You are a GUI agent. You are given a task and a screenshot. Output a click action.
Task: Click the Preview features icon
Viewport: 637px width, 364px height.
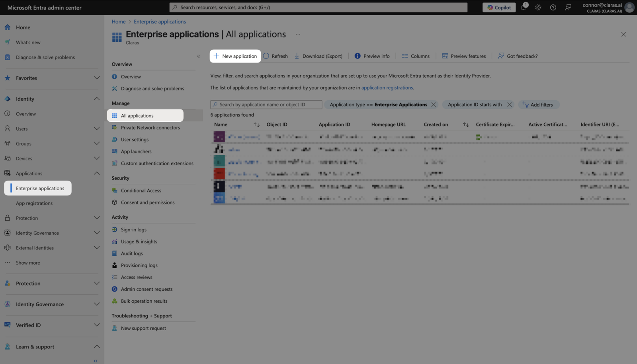point(445,56)
